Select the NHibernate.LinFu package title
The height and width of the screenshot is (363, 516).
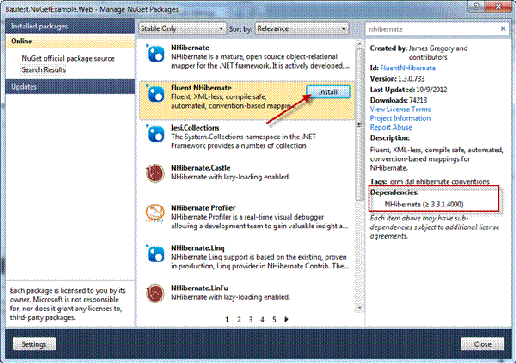(200, 288)
